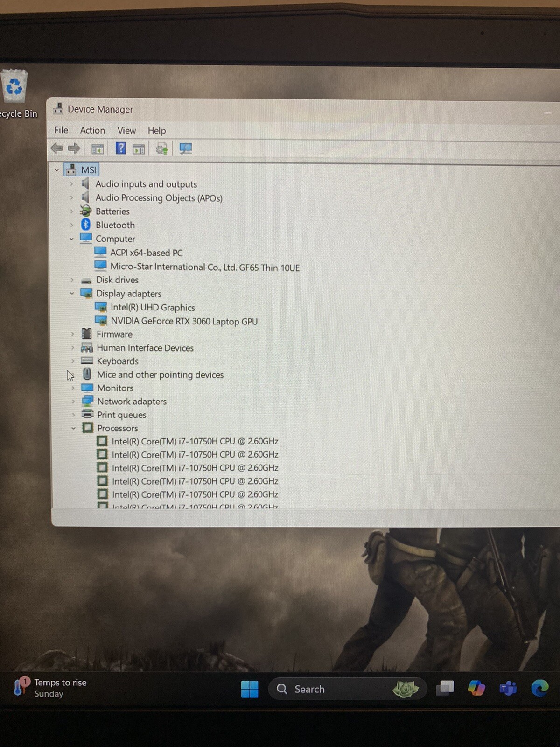The height and width of the screenshot is (747, 560).
Task: Select the Computer category label
Action: [115, 239]
